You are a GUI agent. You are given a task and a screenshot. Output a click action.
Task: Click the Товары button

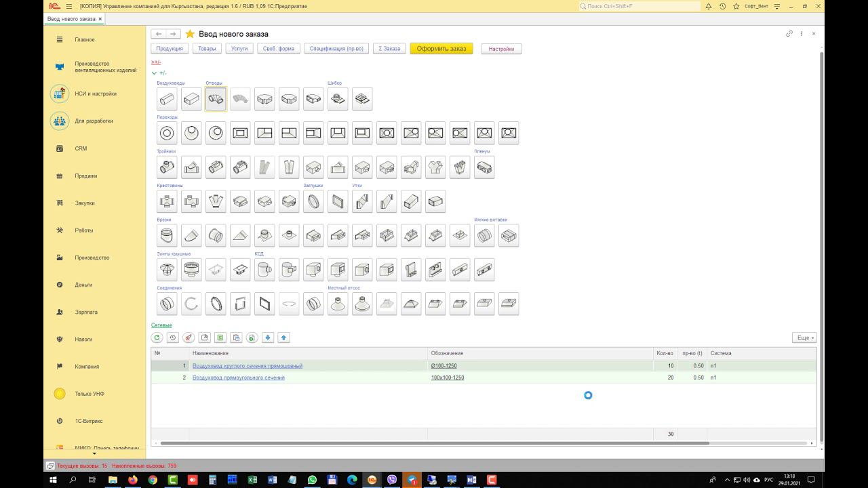207,49
